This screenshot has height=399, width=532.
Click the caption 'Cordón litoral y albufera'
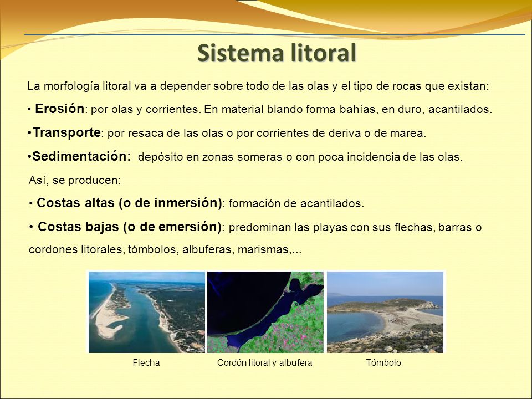pos(265,363)
